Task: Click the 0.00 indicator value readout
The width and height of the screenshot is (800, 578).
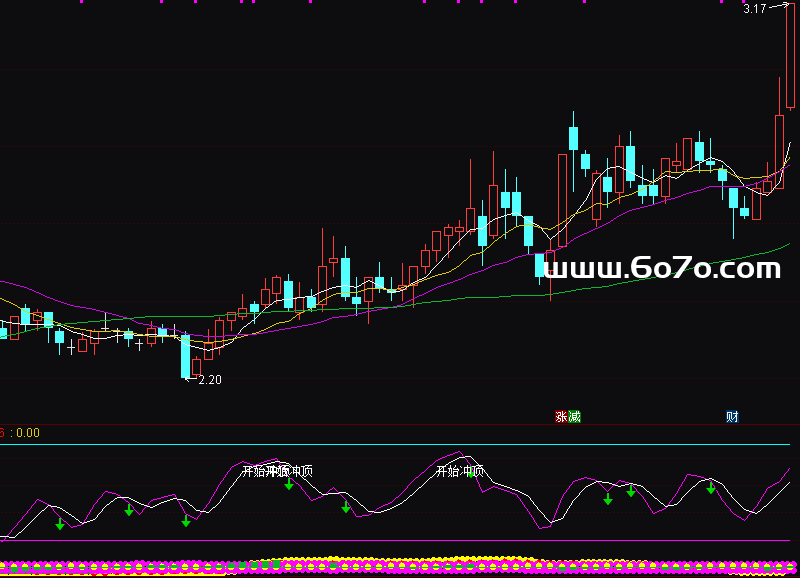Action: pos(27,433)
